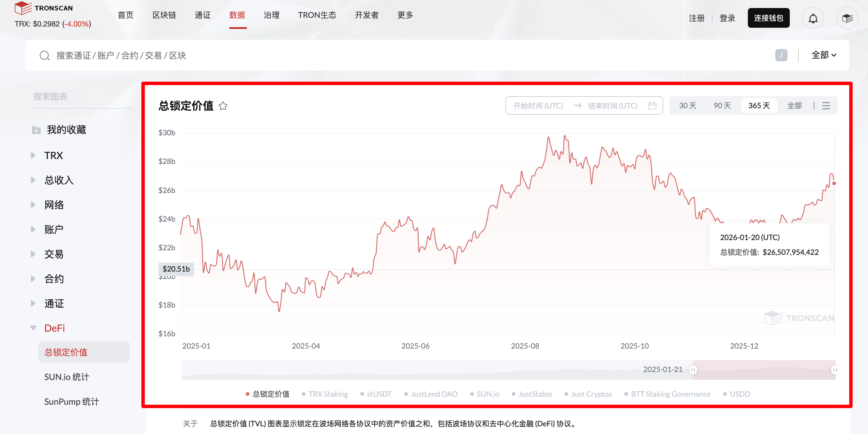The image size is (868, 434).
Task: Open the 通证 top navigation menu
Action: point(202,15)
